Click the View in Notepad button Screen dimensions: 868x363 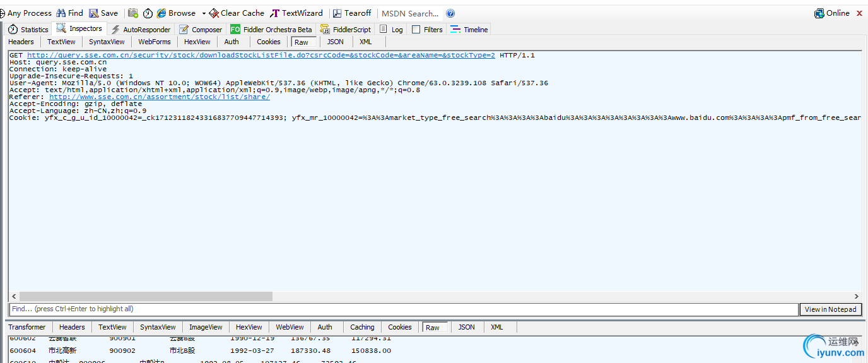pos(831,309)
